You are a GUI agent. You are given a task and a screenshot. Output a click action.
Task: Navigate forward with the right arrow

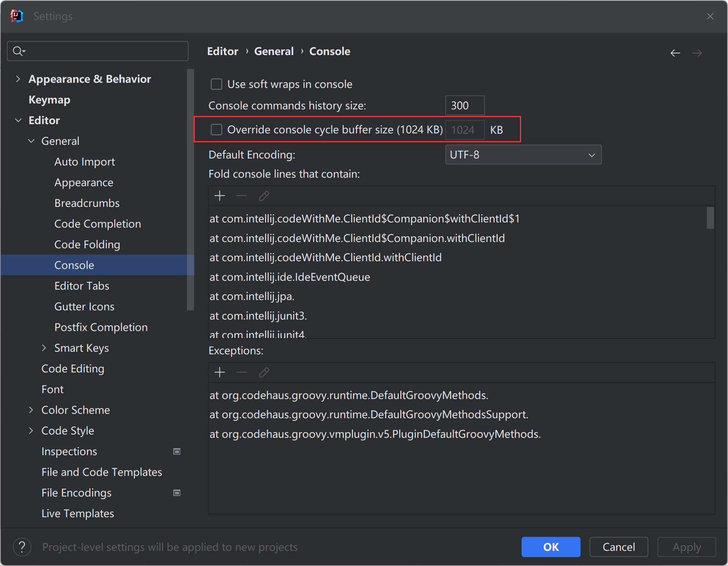697,53
